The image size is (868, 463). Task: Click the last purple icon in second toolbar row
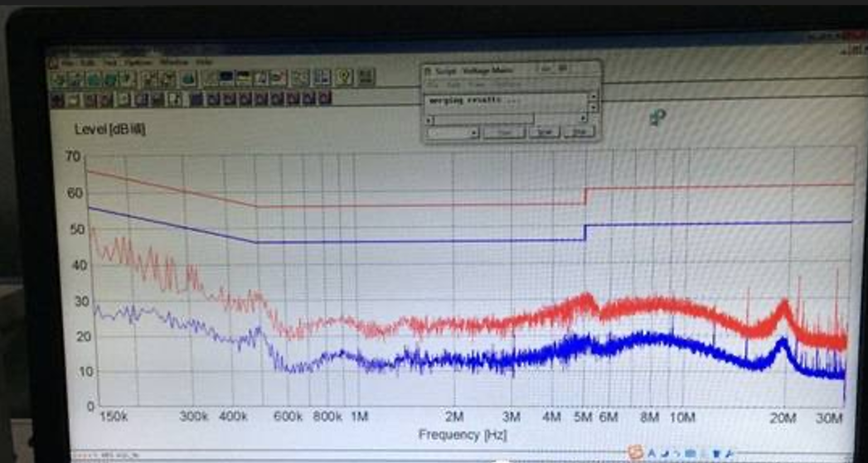325,99
